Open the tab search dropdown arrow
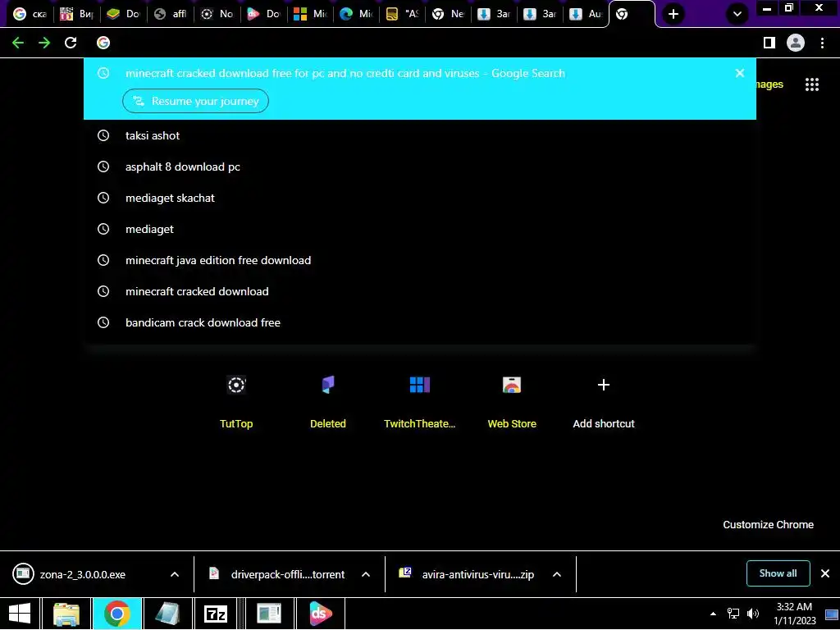 737,14
